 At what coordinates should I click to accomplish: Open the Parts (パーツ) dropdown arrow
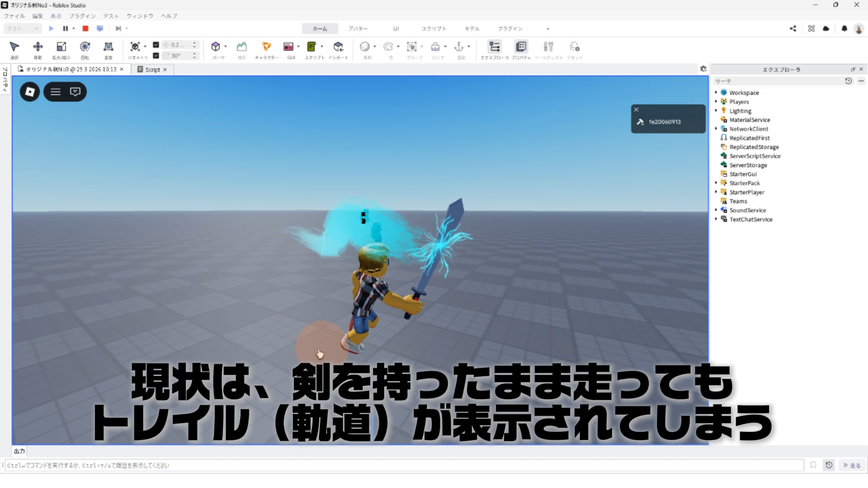click(226, 47)
